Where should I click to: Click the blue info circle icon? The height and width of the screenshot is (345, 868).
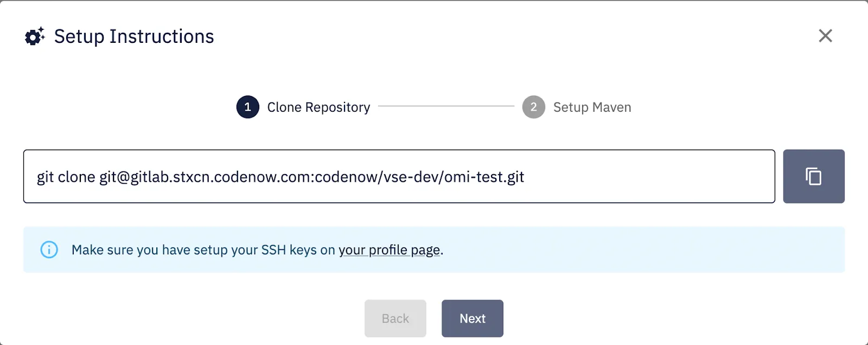(49, 250)
